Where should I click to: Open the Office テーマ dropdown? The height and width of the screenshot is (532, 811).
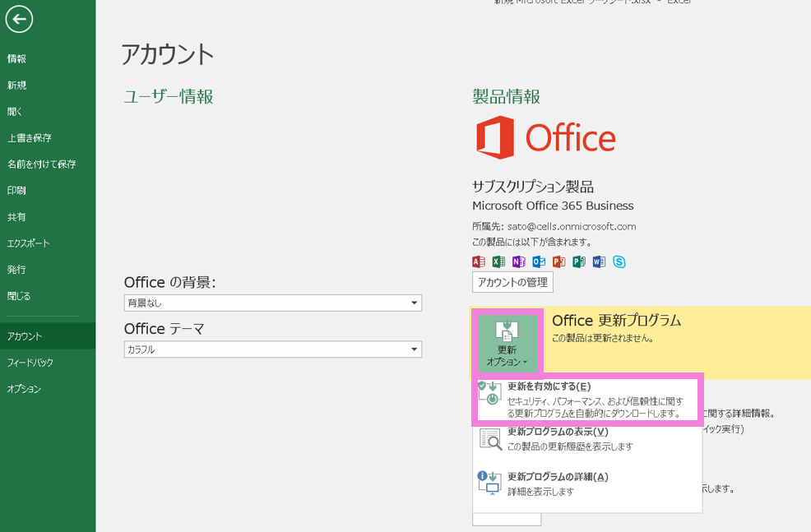click(272, 349)
